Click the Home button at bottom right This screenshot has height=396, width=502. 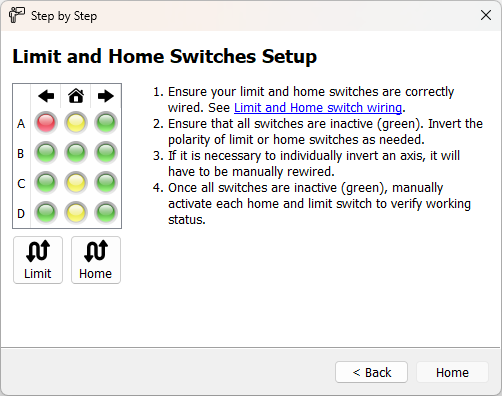coord(452,372)
